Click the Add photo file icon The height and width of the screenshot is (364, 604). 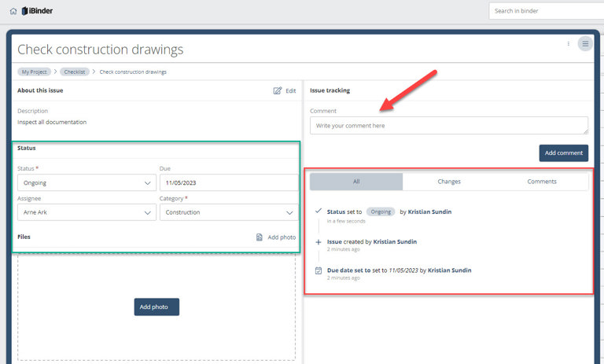[260, 237]
